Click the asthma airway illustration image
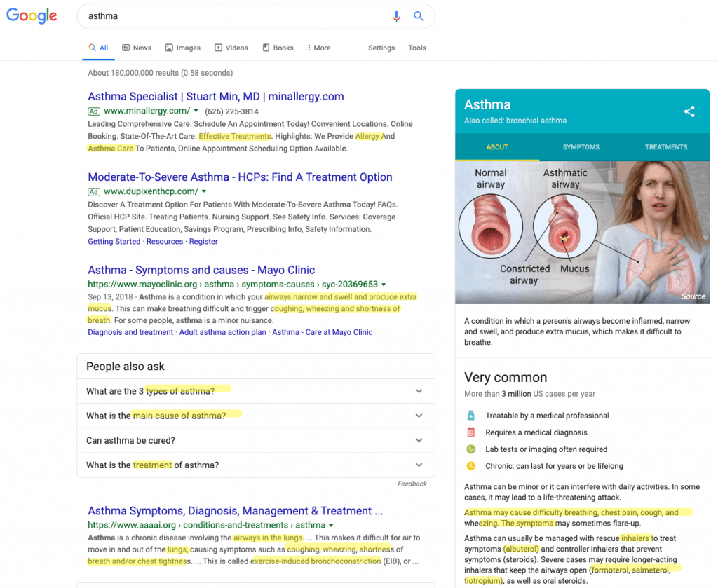The height and width of the screenshot is (588, 718). 583,233
